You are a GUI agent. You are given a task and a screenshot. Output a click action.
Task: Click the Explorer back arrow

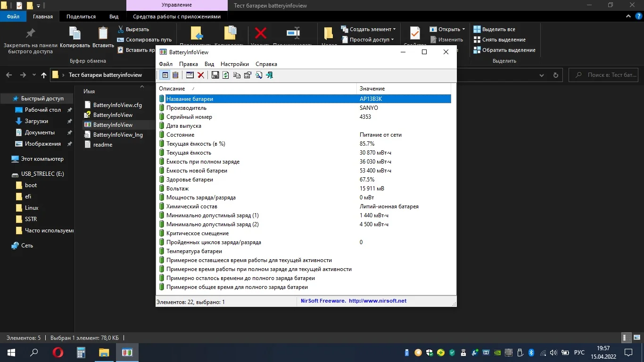[x=9, y=75]
